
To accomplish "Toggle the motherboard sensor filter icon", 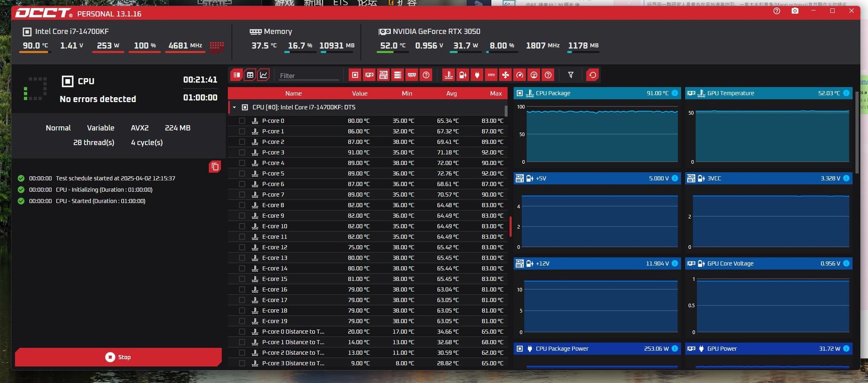I will [383, 75].
